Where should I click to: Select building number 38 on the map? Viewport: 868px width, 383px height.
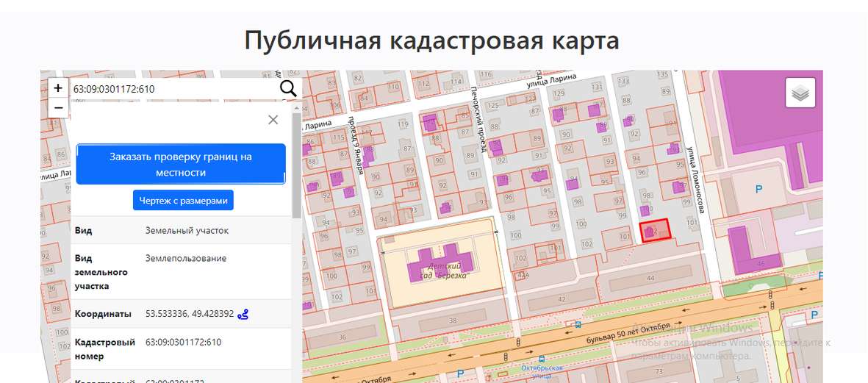453,321
